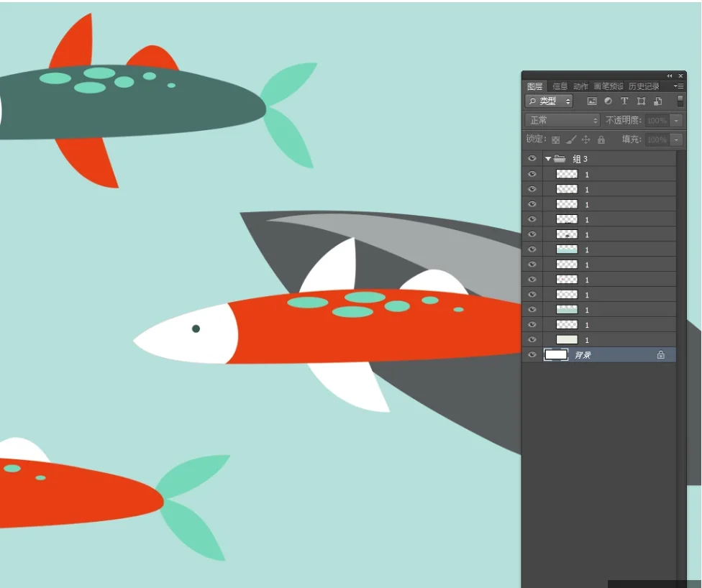Hide the 背景 layer with eye icon
Viewport: 702px width, 588px height.
click(532, 355)
